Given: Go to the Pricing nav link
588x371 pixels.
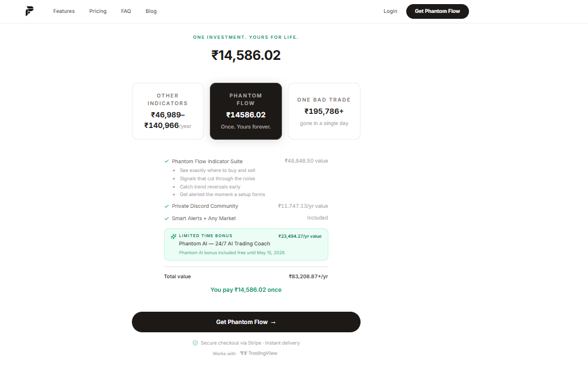Looking at the screenshot, I should (98, 11).
